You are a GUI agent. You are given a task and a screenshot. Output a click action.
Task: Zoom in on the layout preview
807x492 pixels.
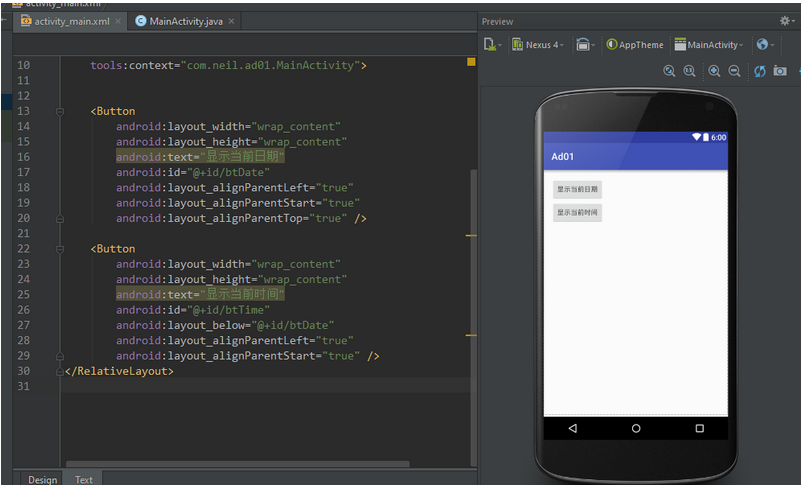[714, 71]
